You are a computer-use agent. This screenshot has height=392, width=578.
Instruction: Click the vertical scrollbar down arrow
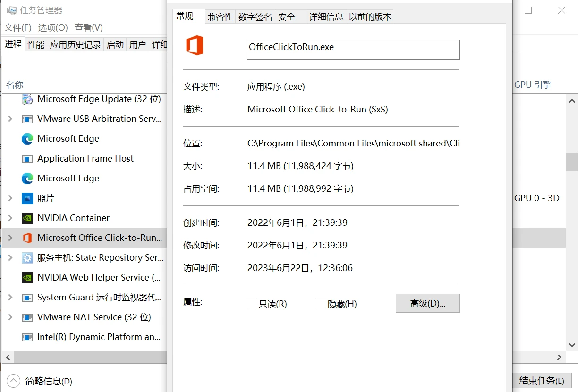[x=572, y=345]
